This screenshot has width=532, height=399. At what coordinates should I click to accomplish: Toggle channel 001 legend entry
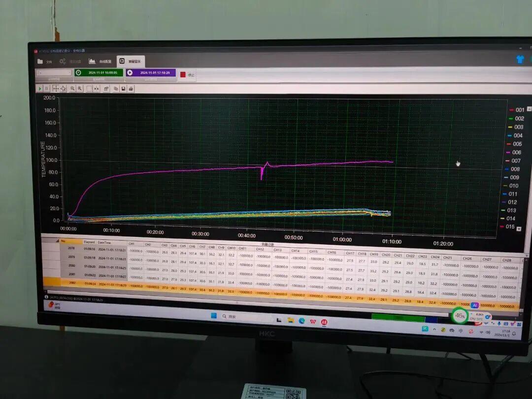point(519,110)
